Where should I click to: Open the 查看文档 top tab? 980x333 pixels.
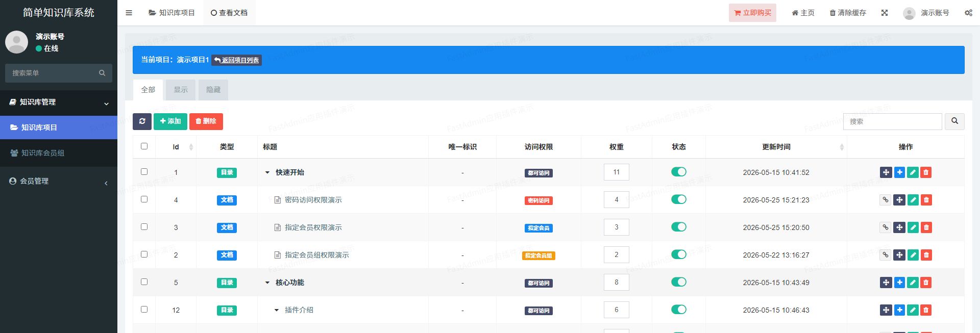tap(229, 13)
